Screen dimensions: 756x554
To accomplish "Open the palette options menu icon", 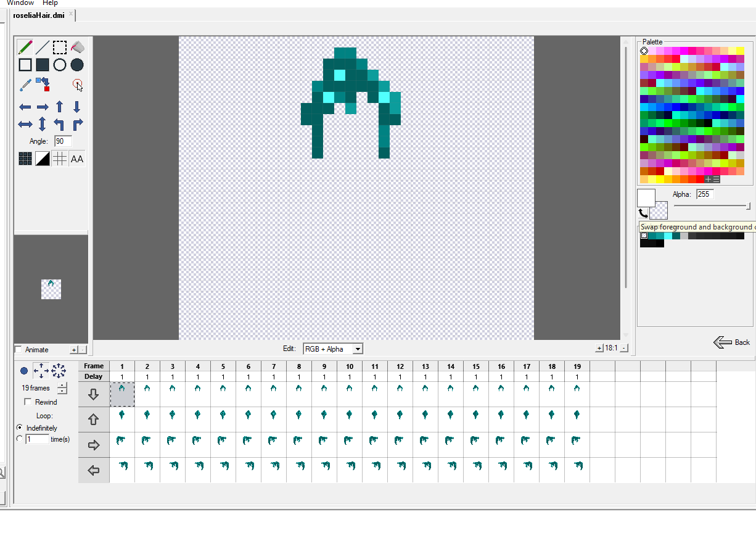I will [x=716, y=179].
